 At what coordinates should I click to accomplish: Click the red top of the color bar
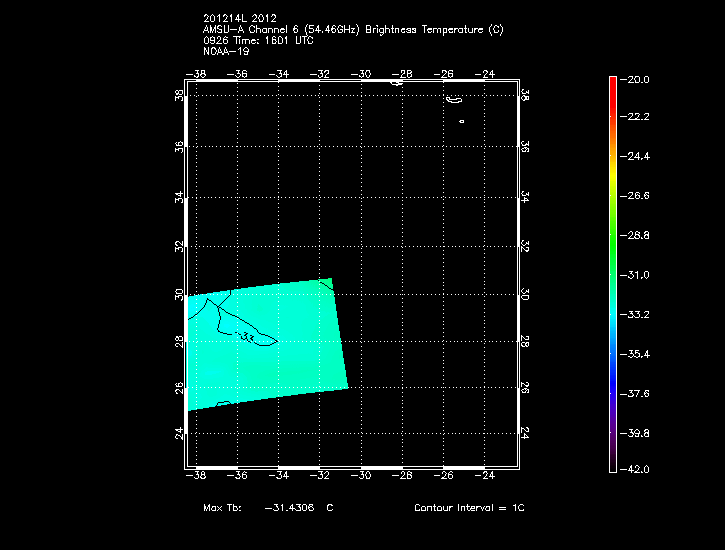click(x=612, y=83)
